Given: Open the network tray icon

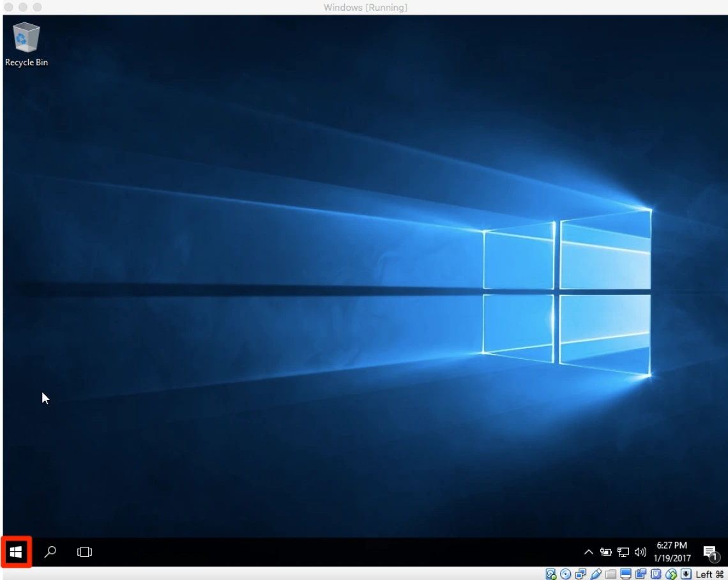Looking at the screenshot, I should 623,552.
